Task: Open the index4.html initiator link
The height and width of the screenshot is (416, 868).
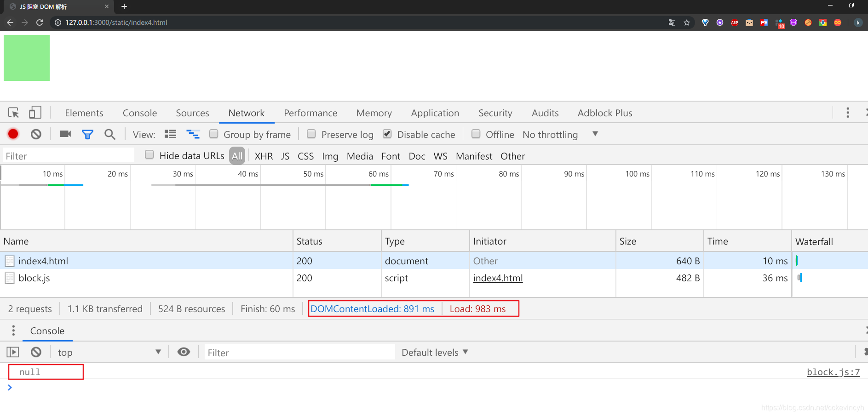Action: click(x=498, y=278)
